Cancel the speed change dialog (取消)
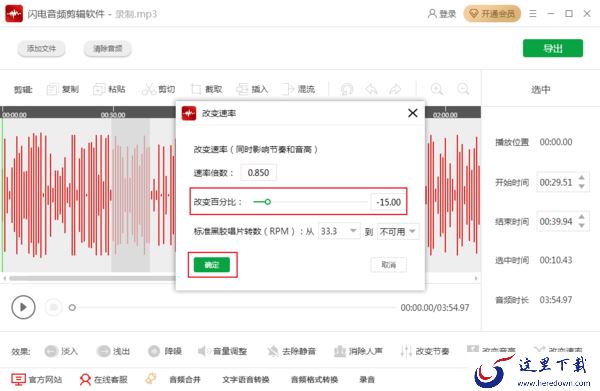 [389, 265]
